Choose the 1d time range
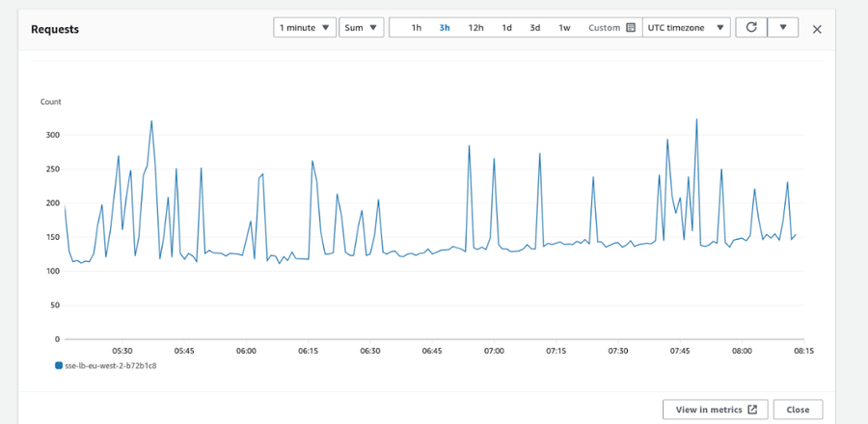Image resolution: width=868 pixels, height=424 pixels. [506, 28]
